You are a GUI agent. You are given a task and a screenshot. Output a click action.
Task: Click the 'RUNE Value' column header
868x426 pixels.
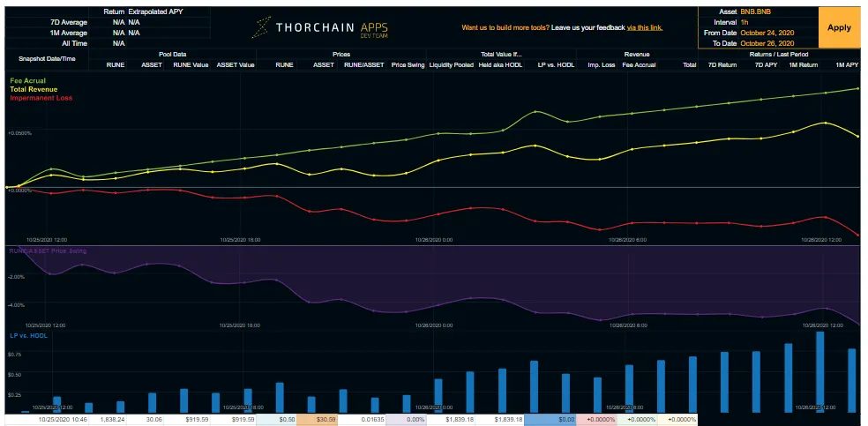coord(191,64)
